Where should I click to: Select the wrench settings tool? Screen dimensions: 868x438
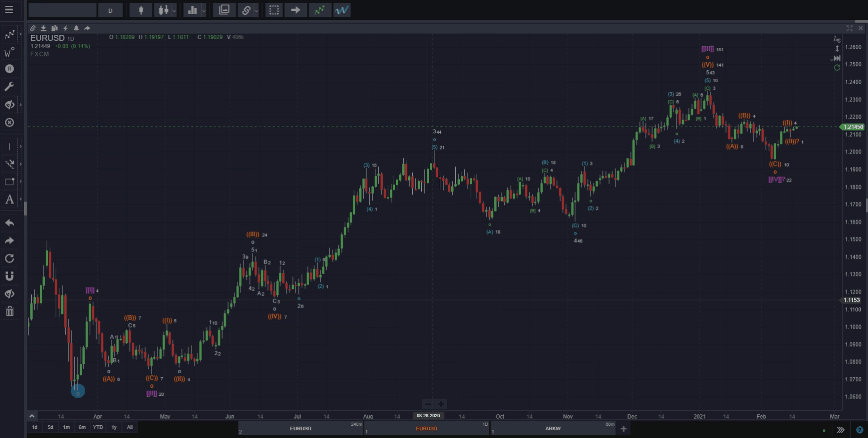point(10,87)
